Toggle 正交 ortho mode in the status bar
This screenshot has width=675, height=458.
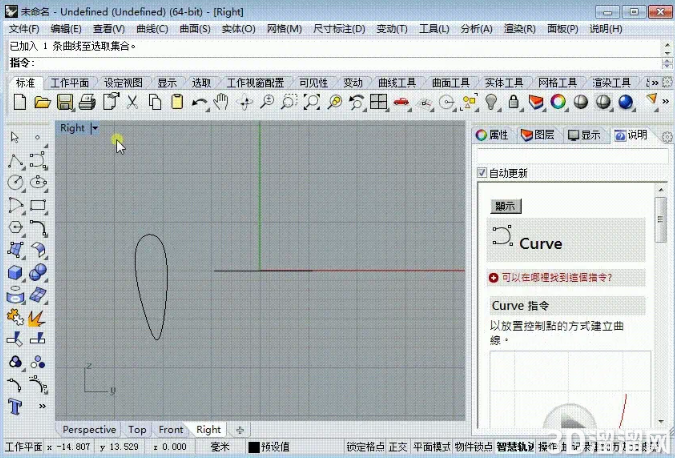click(398, 447)
